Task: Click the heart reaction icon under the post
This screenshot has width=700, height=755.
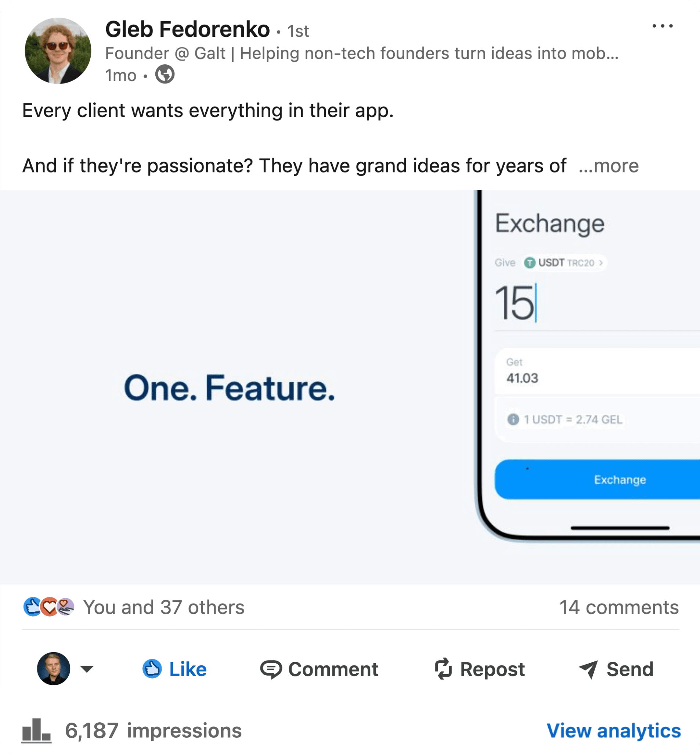Action: click(x=50, y=607)
